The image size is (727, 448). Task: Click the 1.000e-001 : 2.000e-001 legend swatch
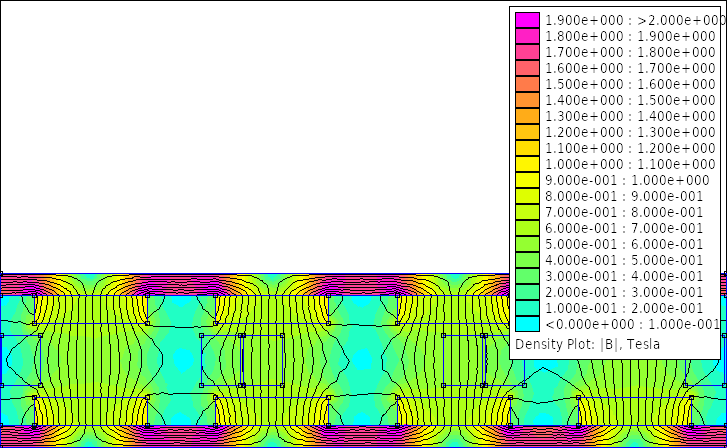coord(527,308)
